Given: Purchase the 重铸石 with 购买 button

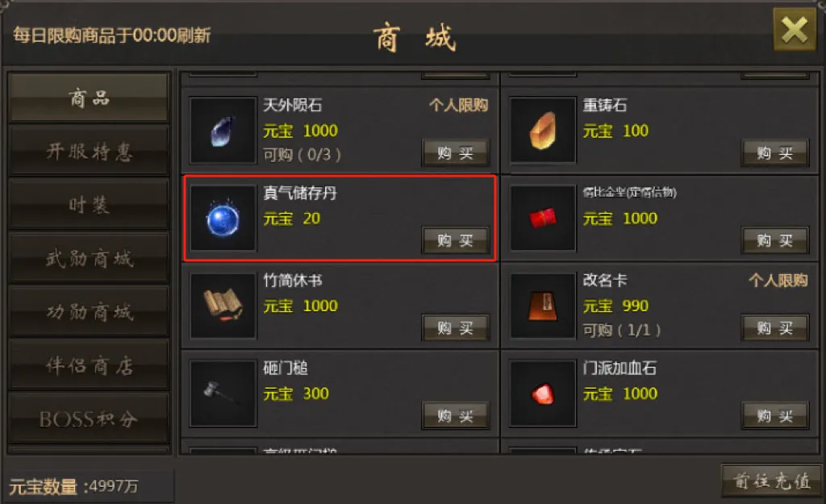Looking at the screenshot, I should click(775, 152).
